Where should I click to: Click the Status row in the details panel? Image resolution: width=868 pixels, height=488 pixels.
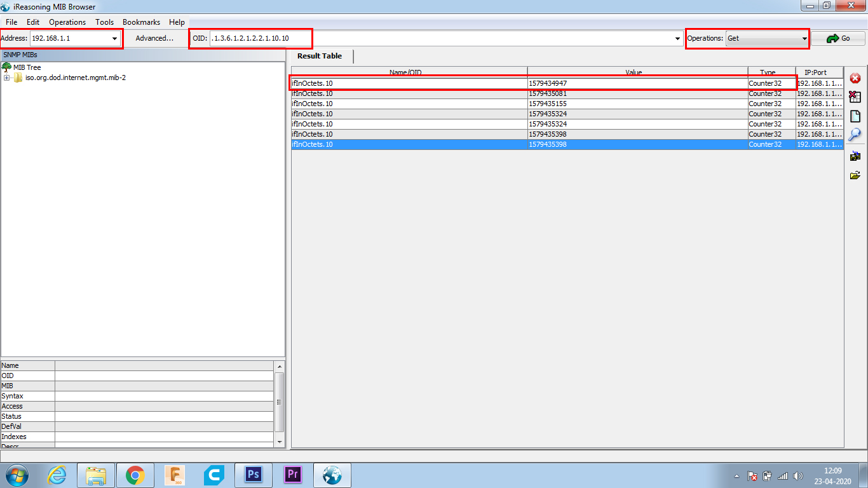coord(137,416)
